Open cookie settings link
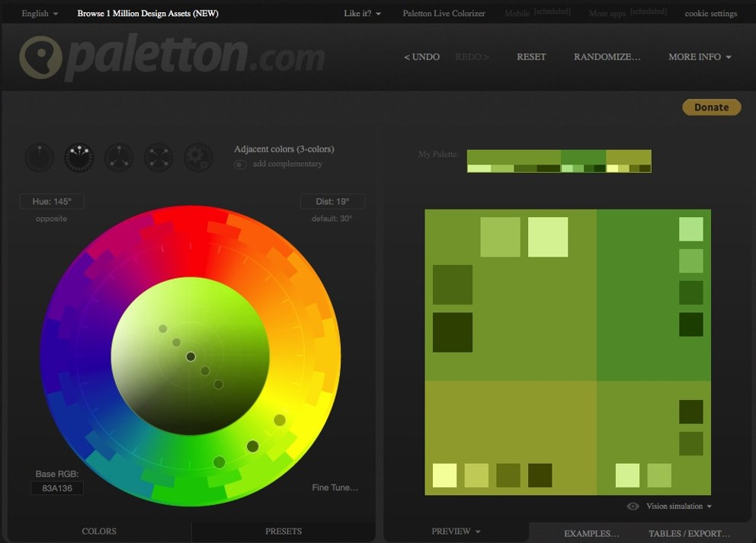This screenshot has height=543, width=756. pyautogui.click(x=711, y=14)
